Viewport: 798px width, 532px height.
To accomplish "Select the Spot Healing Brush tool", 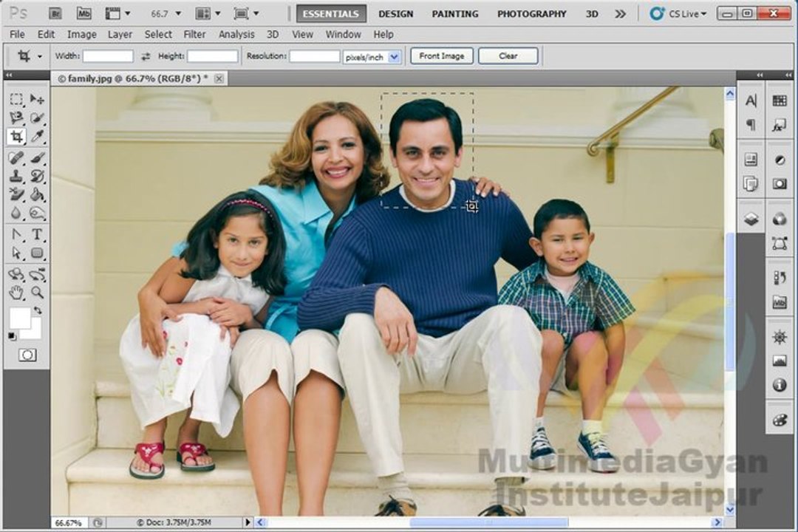I will (x=16, y=157).
